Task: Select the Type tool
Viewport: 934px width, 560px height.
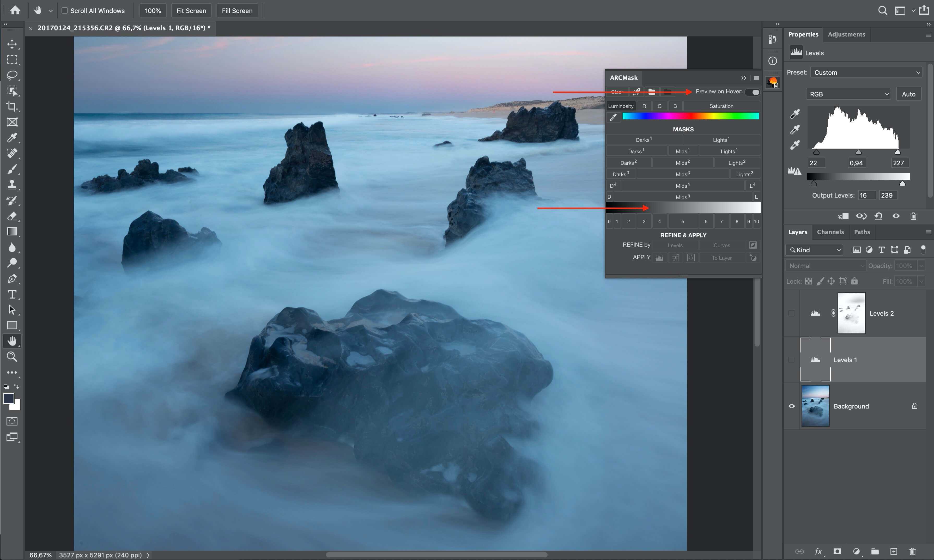Action: point(12,294)
